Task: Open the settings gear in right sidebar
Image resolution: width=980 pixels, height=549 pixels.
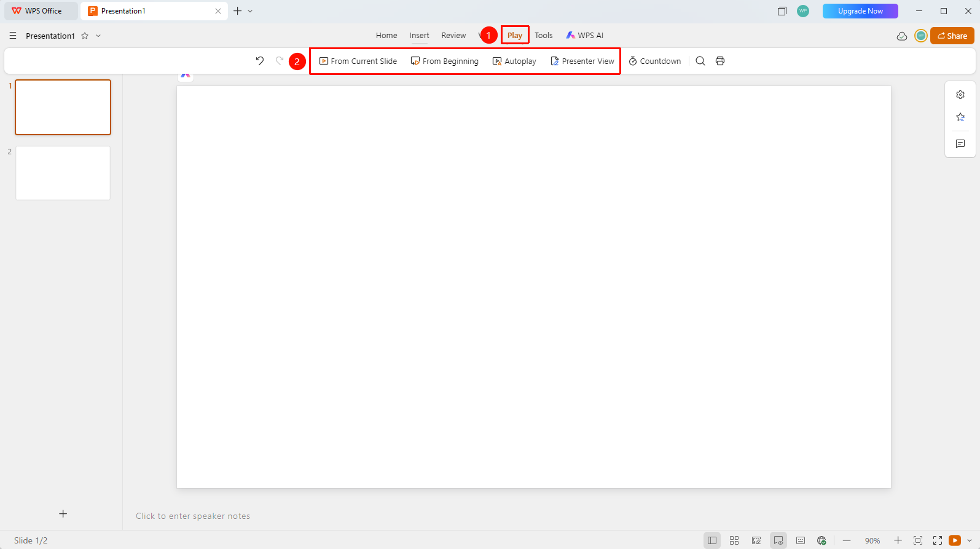Action: [960, 95]
